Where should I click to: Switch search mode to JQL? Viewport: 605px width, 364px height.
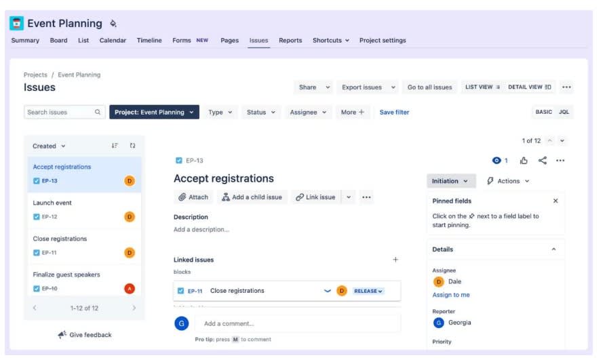pos(564,113)
